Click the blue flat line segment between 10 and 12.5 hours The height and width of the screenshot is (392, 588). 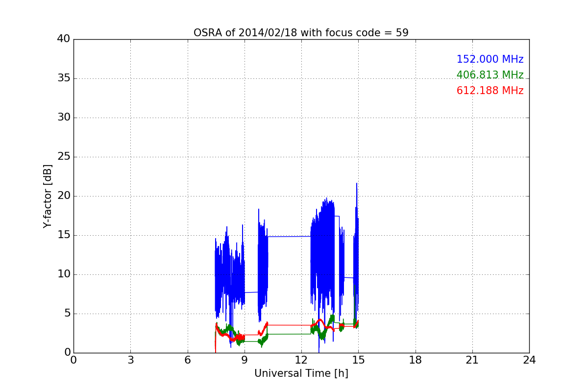click(x=289, y=236)
